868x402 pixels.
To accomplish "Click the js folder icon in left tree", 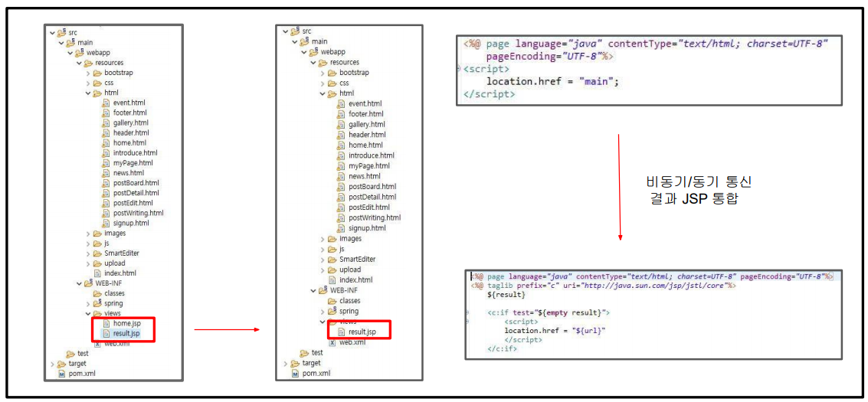I will [x=97, y=243].
